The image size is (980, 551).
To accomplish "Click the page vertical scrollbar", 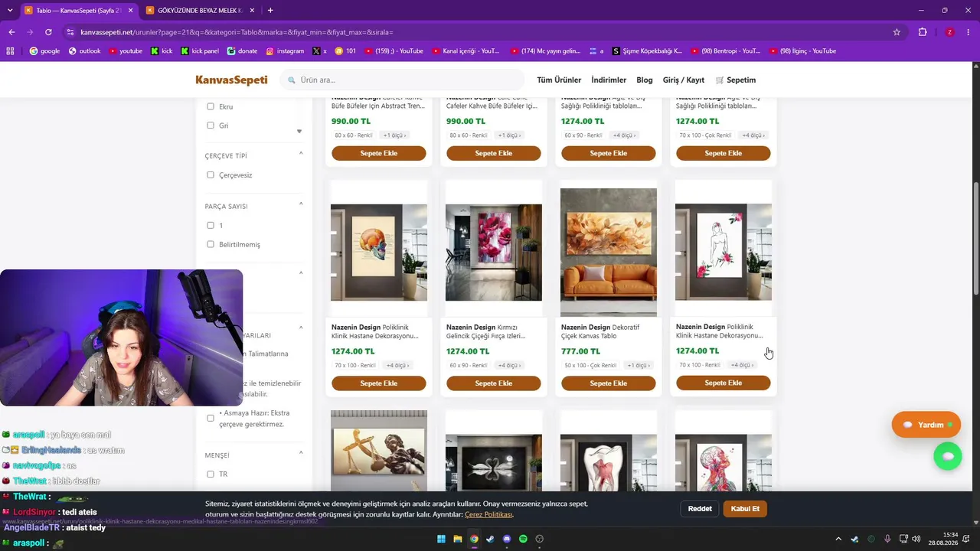I will pyautogui.click(x=975, y=237).
